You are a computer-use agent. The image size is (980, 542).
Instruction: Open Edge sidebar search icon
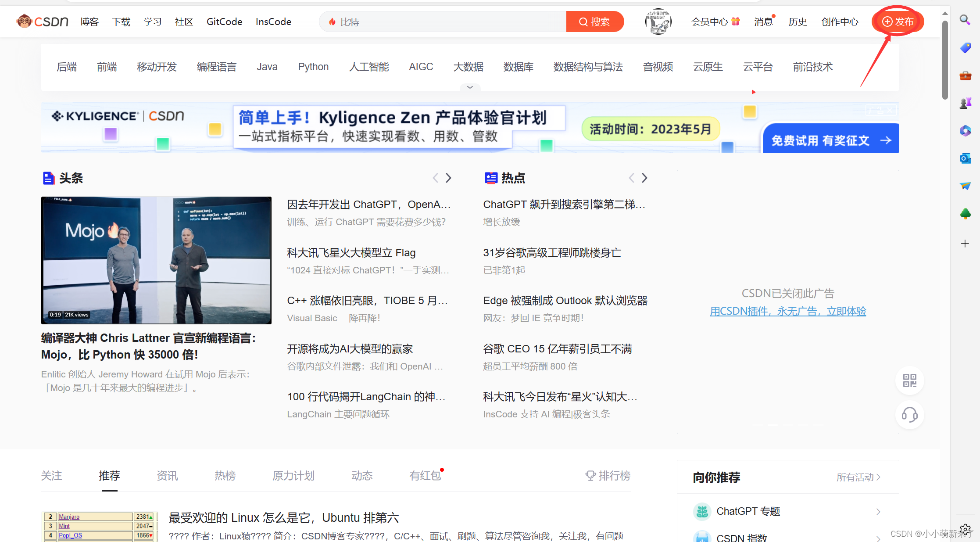coord(965,20)
